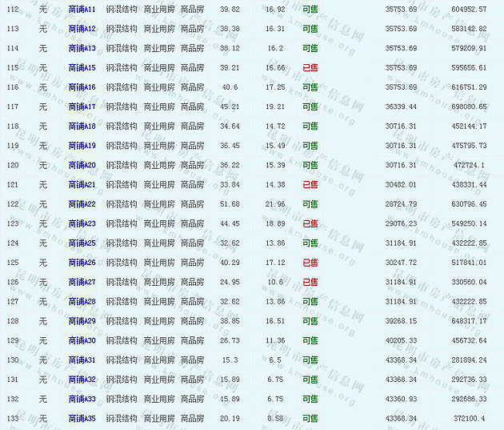Click the 商铺A21 unit link

pyautogui.click(x=82, y=184)
